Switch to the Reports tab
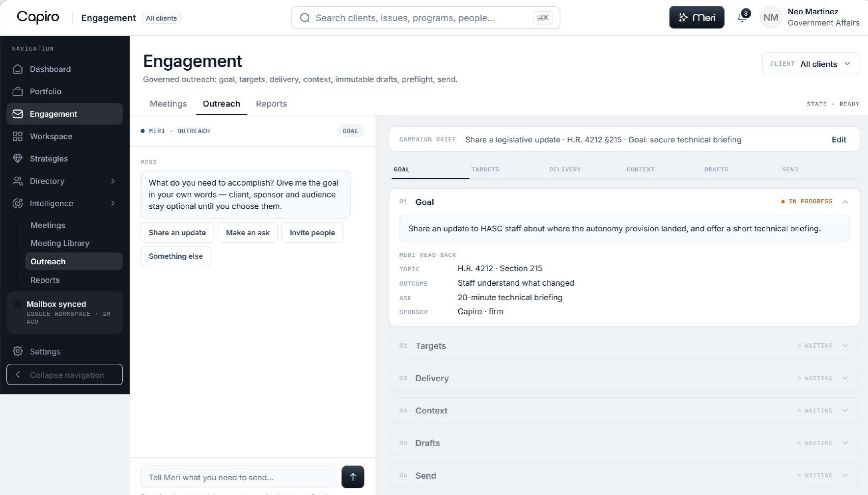This screenshot has width=868, height=495. (271, 104)
